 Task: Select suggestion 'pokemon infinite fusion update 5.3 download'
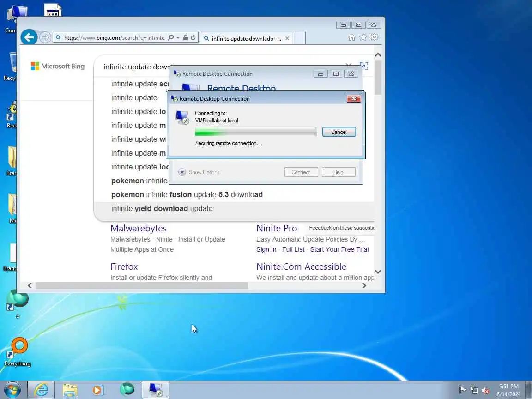(187, 195)
